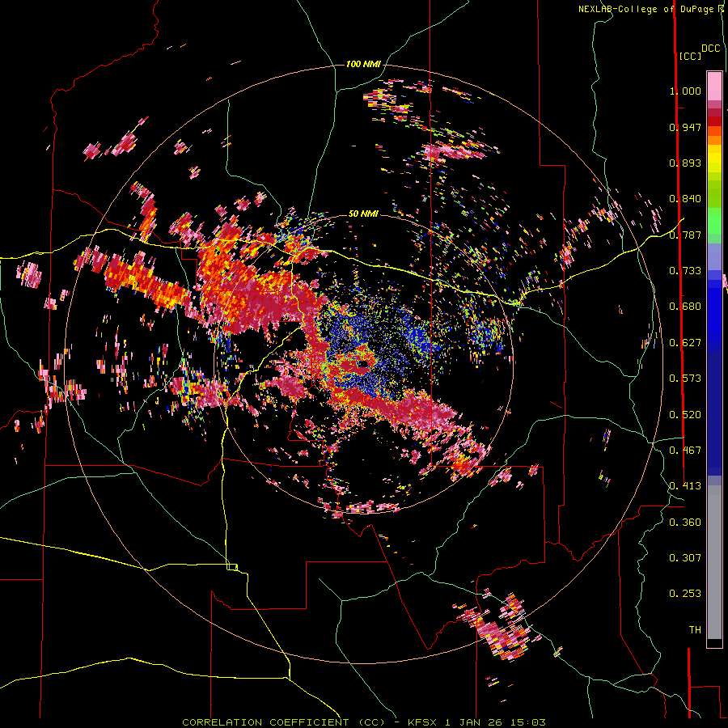Click the [CC] unit label above the legend

coord(691,56)
